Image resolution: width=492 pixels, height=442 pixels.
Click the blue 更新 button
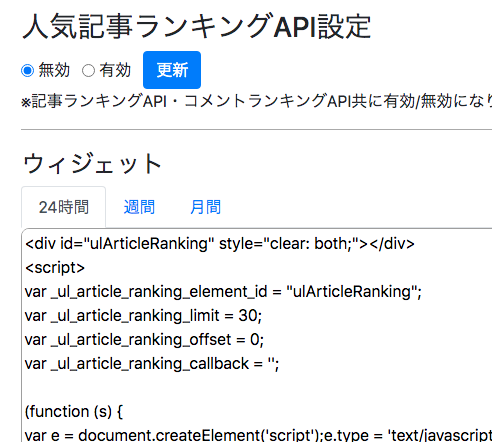coord(172,70)
